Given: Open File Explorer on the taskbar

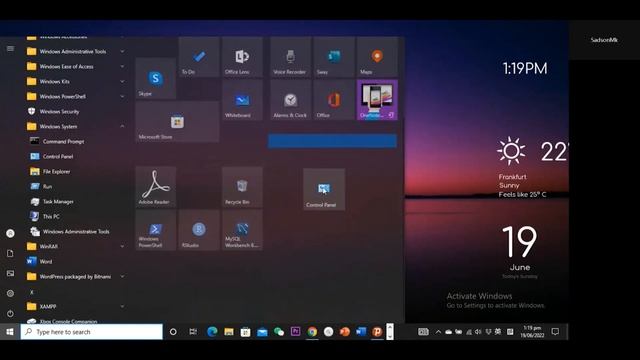Looking at the screenshot, I should point(229,332).
